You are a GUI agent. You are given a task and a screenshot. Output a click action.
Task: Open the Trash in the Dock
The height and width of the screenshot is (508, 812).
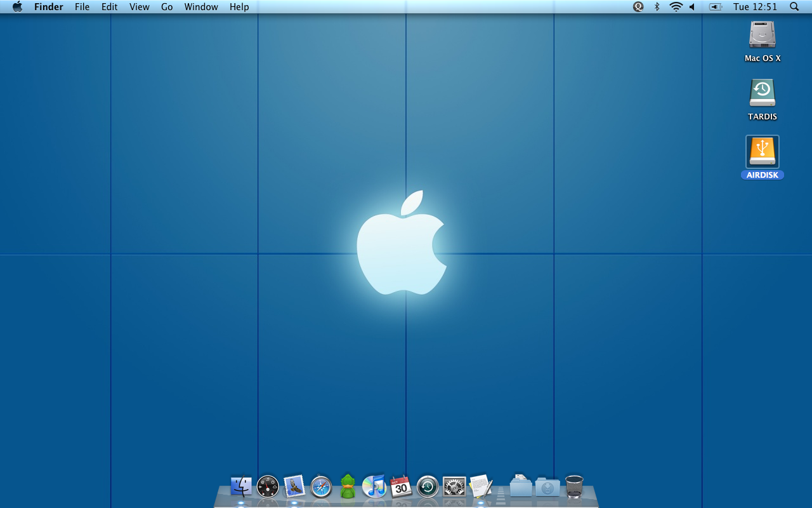tap(574, 486)
